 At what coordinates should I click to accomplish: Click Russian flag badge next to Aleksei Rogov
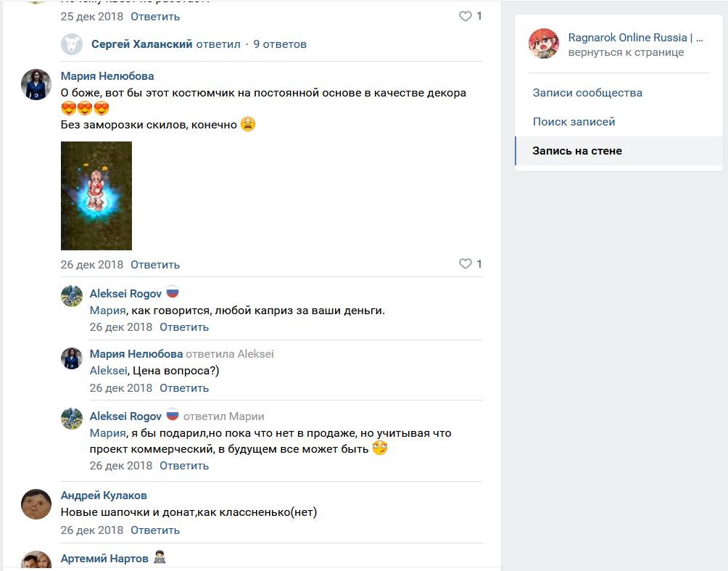coord(173,292)
